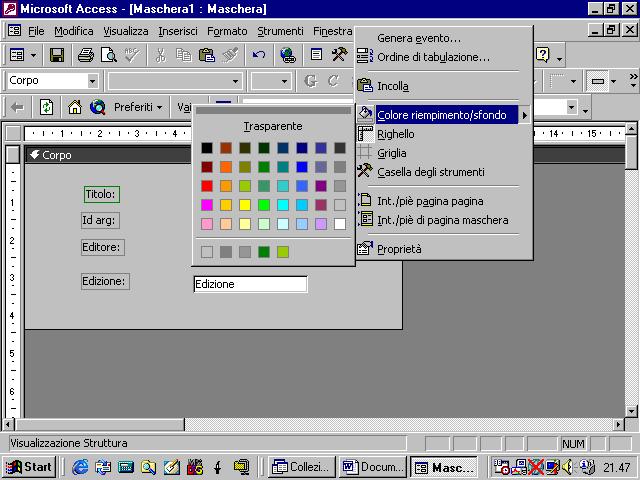This screenshot has width=640, height=480.
Task: Toggle Int./piè pagina pagina option
Action: pyautogui.click(x=444, y=201)
